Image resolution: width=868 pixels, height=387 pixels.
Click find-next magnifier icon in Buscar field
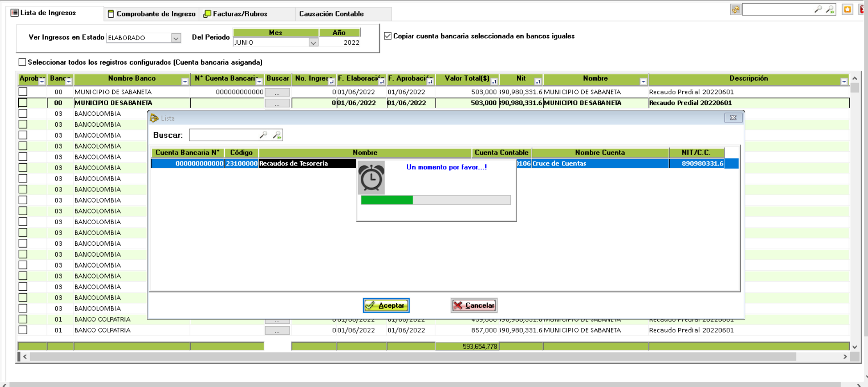tap(277, 135)
